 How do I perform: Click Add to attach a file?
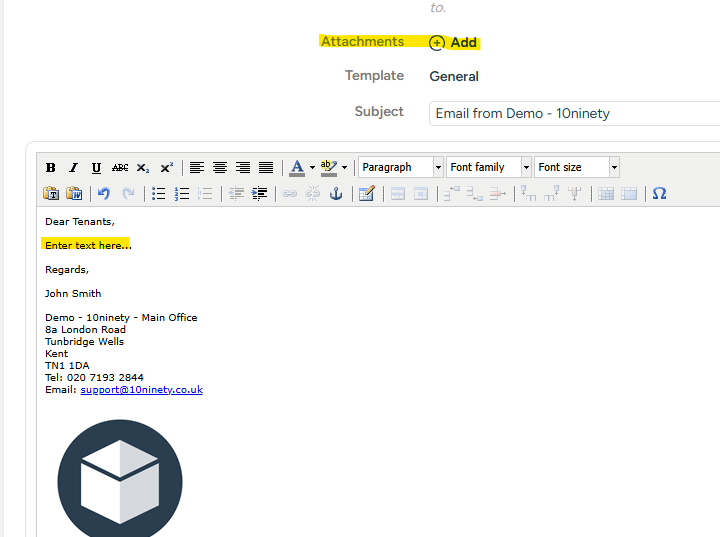(453, 43)
